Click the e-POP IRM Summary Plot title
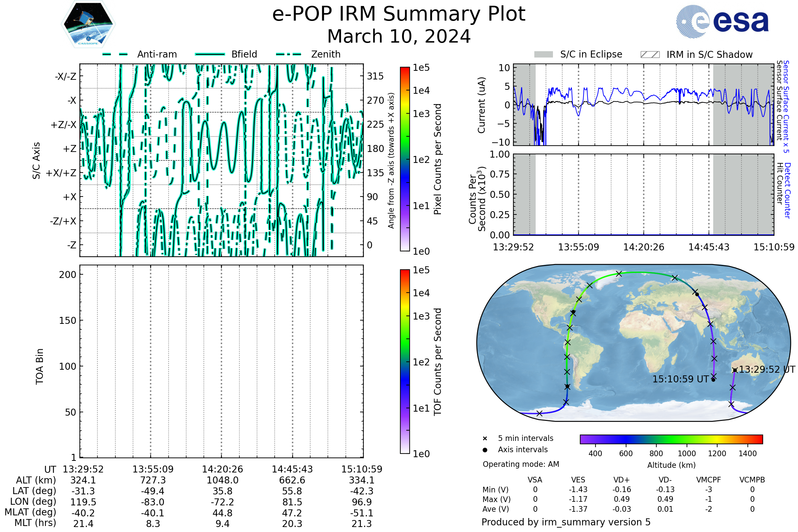The image size is (798, 532). click(399, 14)
